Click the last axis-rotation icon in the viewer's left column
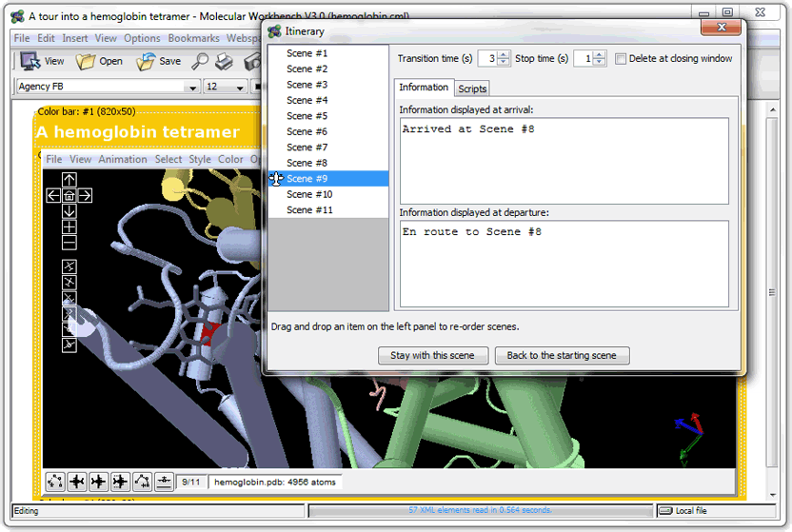 69,345
